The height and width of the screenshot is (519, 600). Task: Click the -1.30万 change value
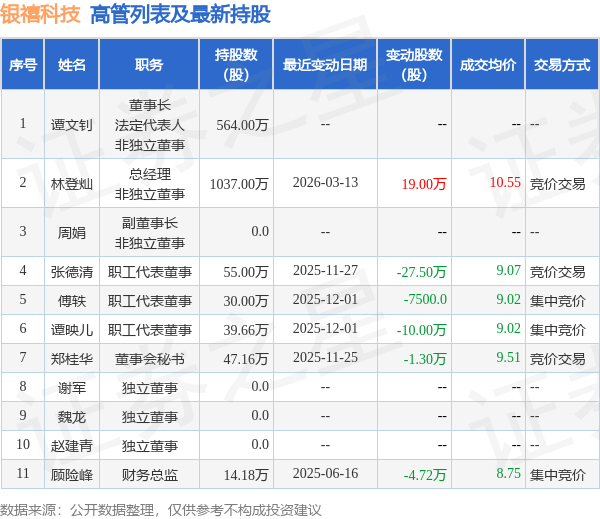[x=425, y=359]
